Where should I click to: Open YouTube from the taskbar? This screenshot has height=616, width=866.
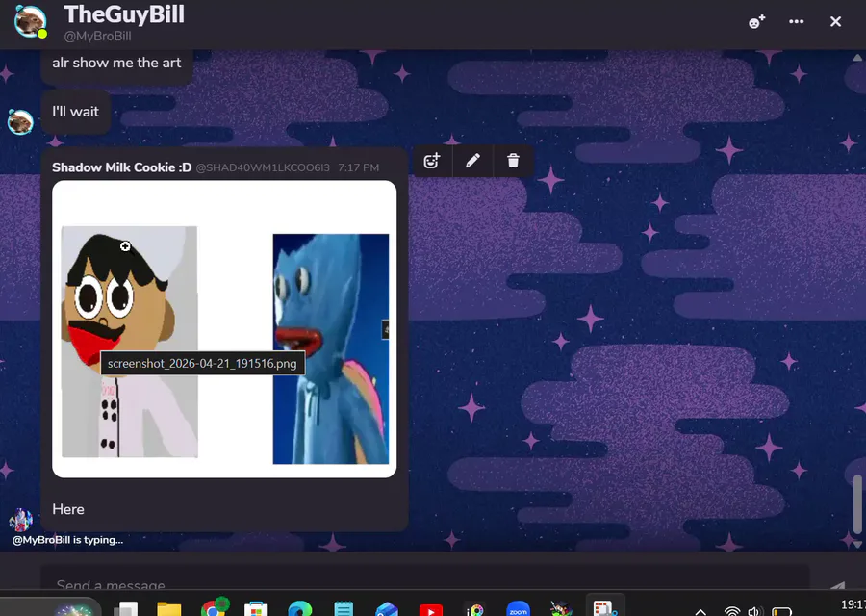[431, 610]
